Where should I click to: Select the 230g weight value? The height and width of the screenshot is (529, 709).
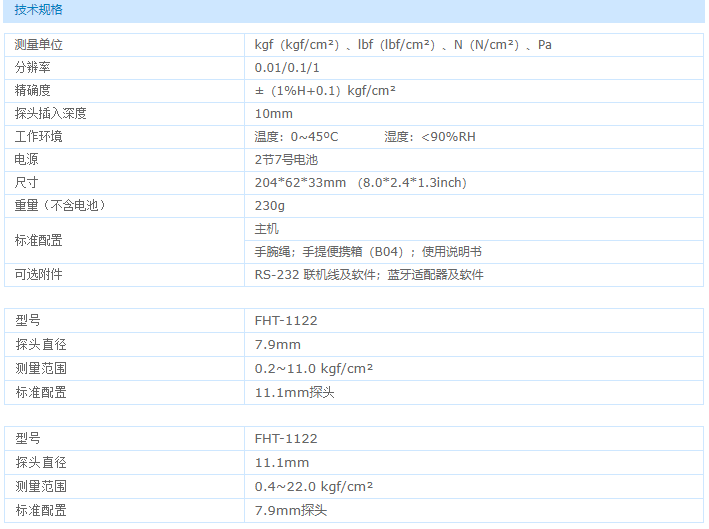coord(270,206)
